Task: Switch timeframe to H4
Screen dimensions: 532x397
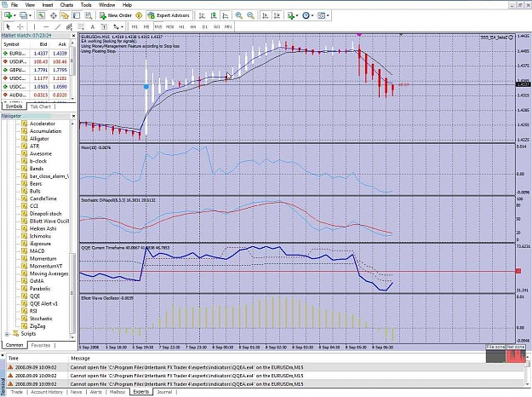Action: pyautogui.click(x=193, y=26)
